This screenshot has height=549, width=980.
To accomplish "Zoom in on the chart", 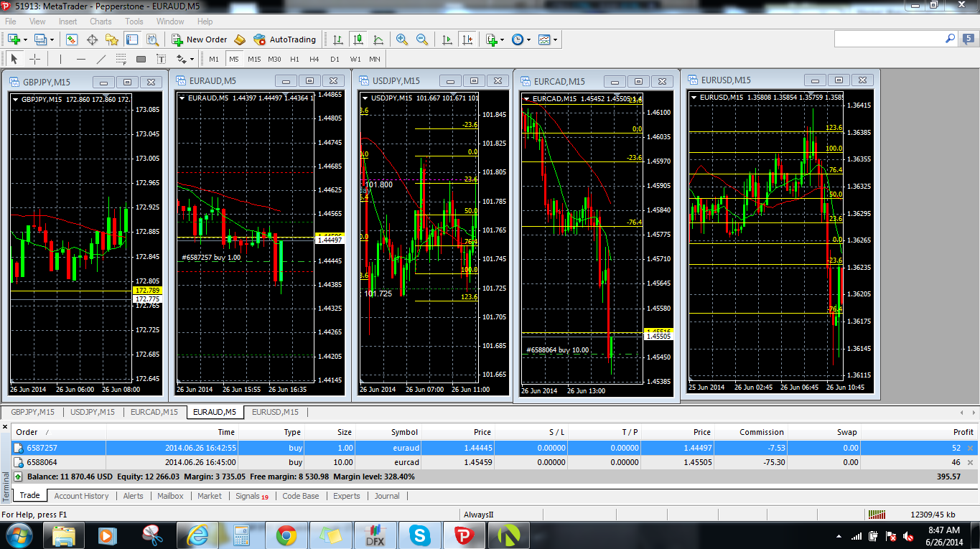I will (402, 39).
